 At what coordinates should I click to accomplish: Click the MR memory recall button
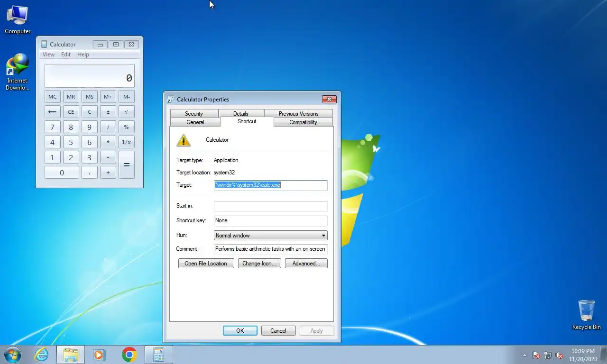pyautogui.click(x=71, y=97)
